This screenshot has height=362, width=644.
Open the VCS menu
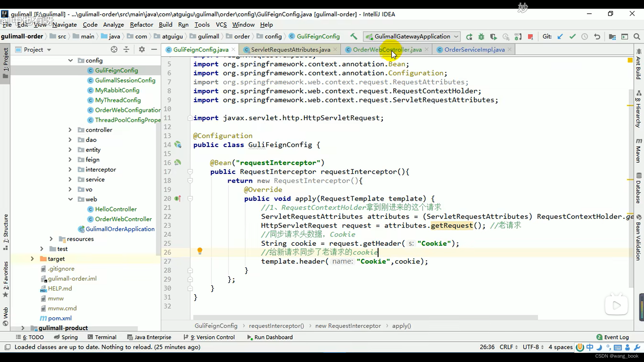pos(221,24)
